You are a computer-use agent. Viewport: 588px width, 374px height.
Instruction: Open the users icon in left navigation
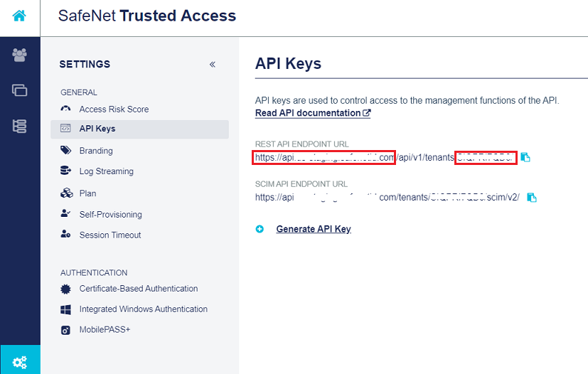[19, 55]
